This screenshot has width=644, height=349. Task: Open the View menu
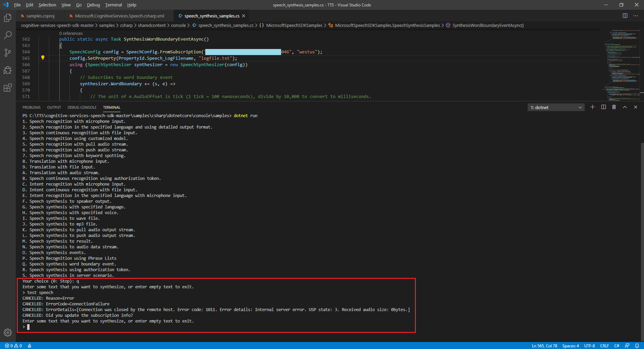click(x=66, y=5)
